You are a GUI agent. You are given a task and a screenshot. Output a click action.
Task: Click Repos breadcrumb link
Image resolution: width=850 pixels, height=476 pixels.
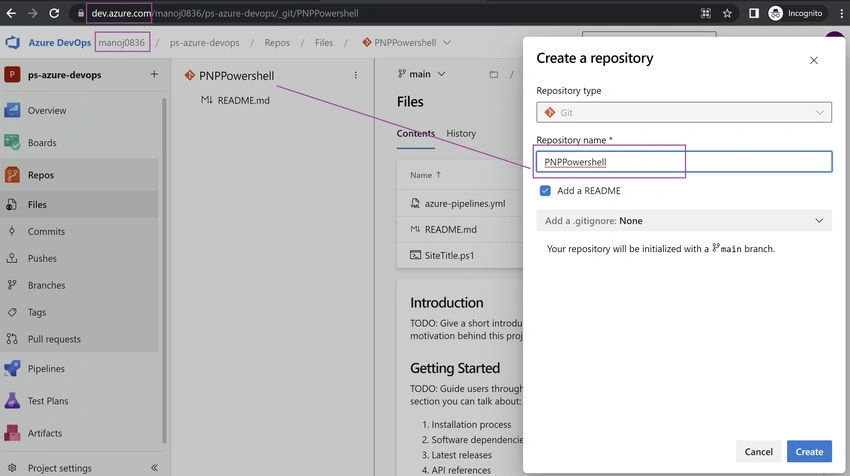point(277,42)
